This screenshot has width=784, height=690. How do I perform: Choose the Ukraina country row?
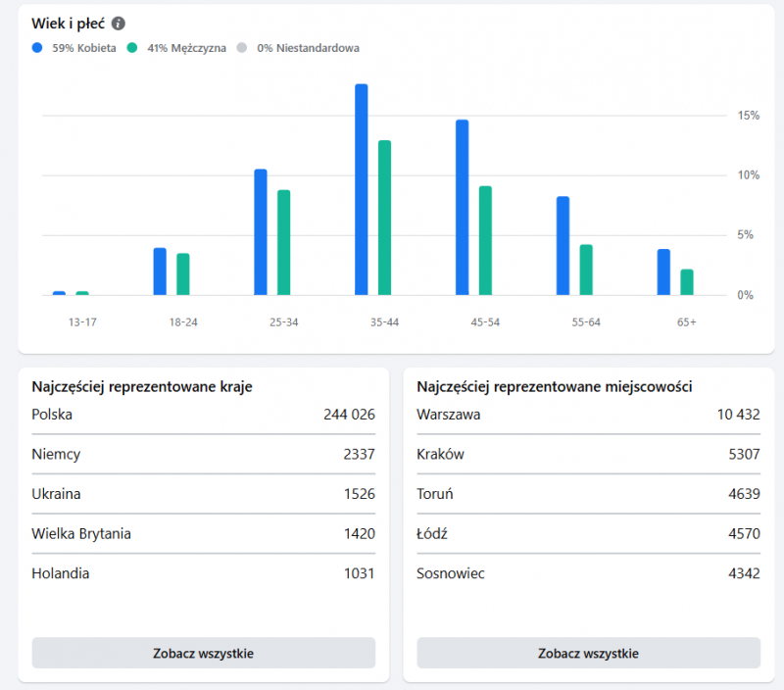[203, 494]
